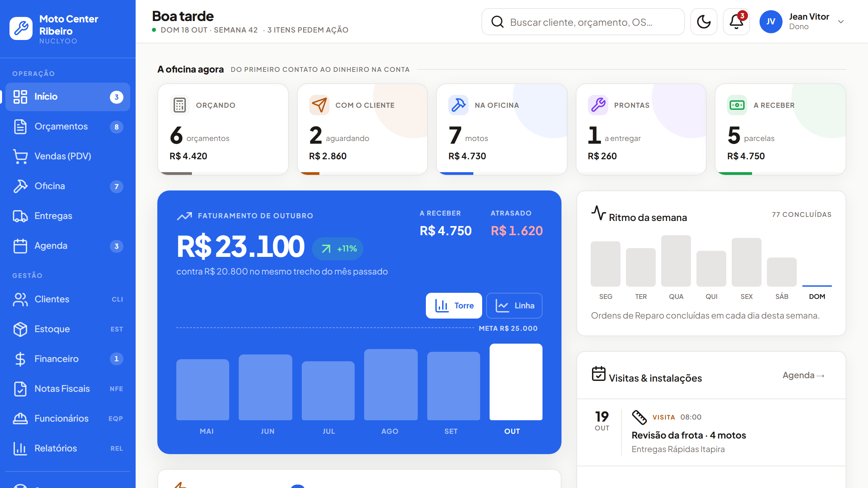Image resolution: width=868 pixels, height=488 pixels.
Task: Click the Moto Center Ribeiro wrench logo
Action: (21, 28)
